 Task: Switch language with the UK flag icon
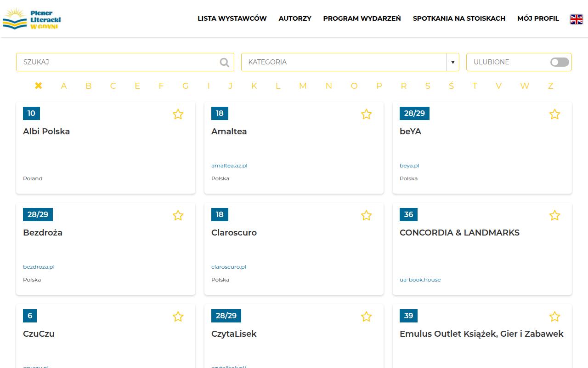point(577,19)
